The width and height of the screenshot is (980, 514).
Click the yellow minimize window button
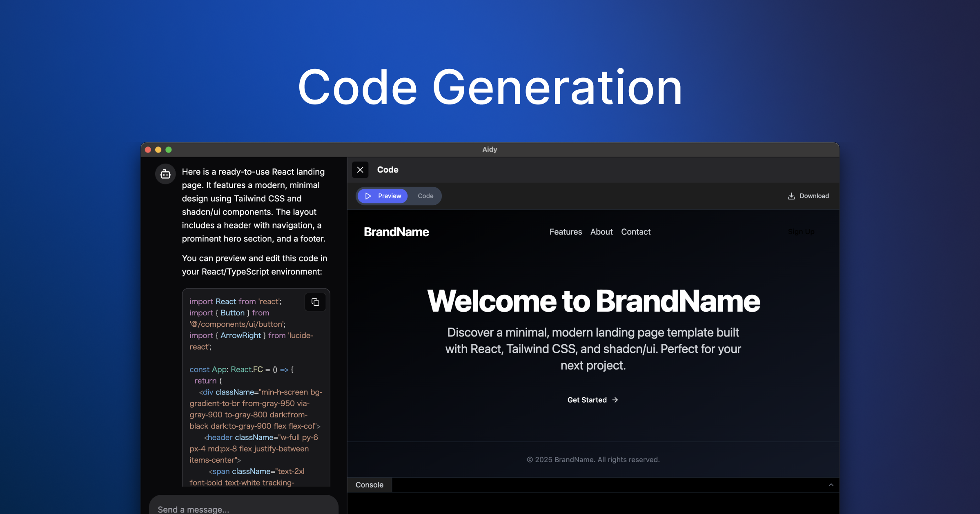click(158, 150)
